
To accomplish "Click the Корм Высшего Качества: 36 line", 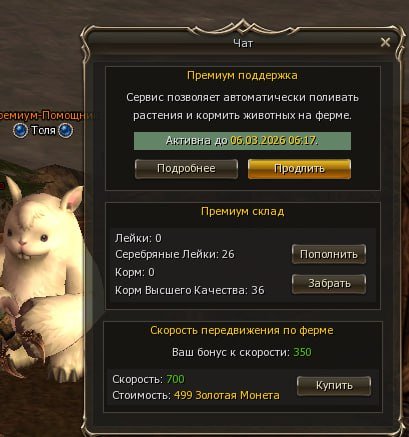I will point(190,290).
